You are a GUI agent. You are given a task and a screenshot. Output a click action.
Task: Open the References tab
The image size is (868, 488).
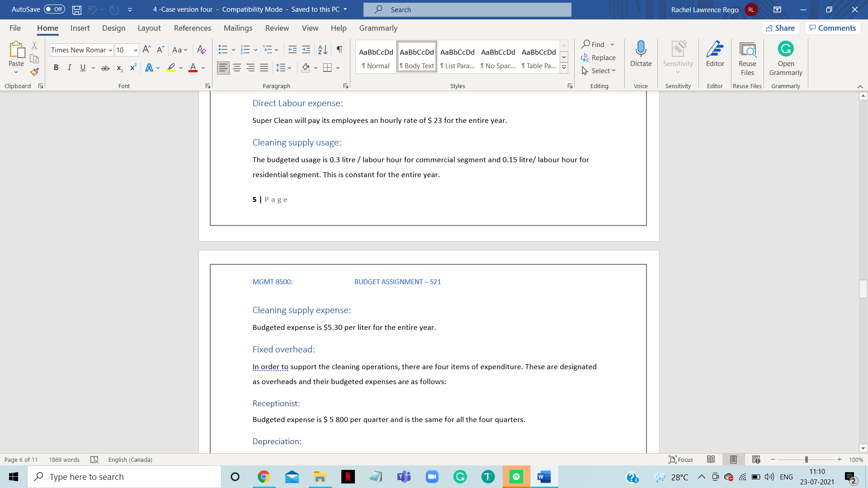tap(192, 28)
